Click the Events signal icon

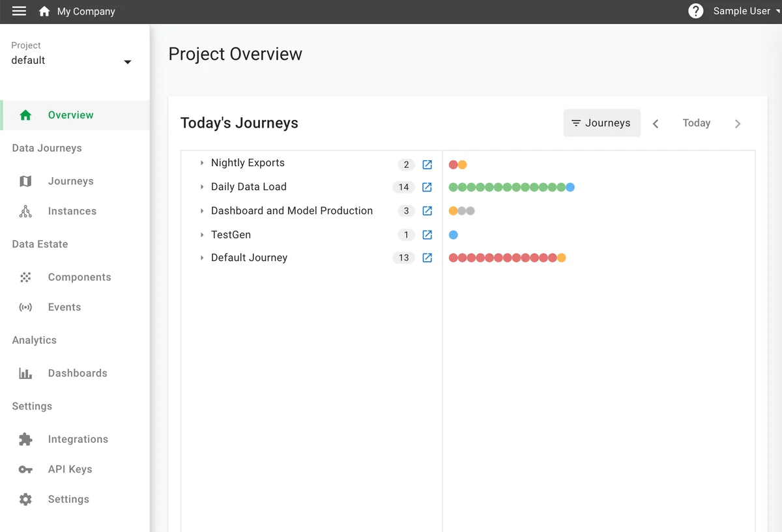(25, 307)
